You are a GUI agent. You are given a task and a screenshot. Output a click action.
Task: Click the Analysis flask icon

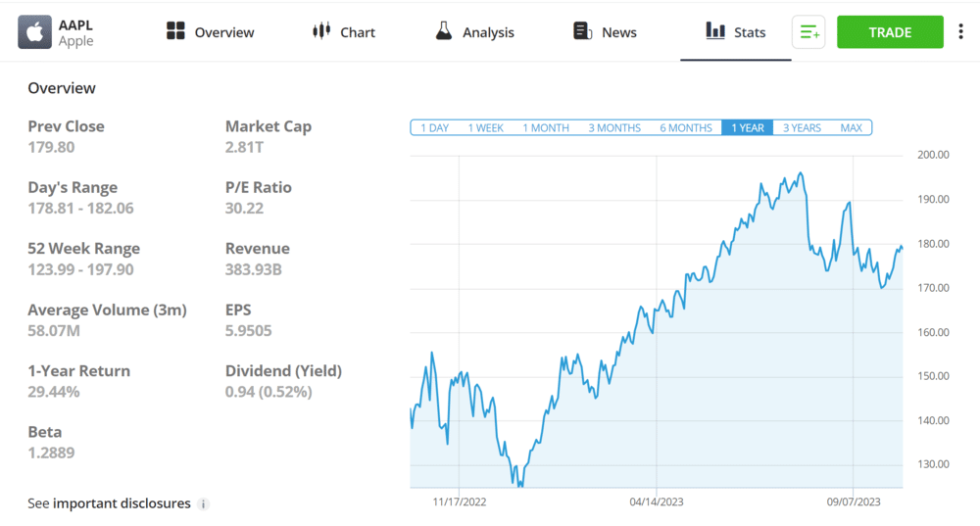pos(444,30)
